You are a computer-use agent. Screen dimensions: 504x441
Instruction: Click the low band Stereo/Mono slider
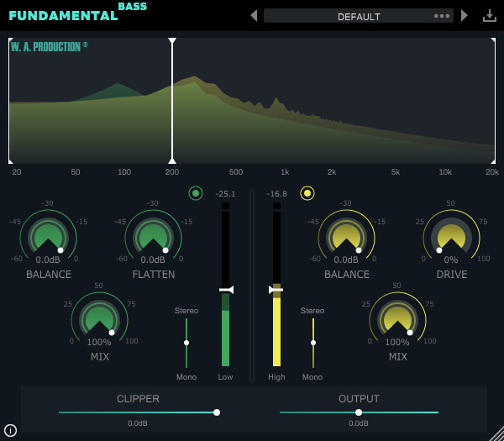coord(186,343)
